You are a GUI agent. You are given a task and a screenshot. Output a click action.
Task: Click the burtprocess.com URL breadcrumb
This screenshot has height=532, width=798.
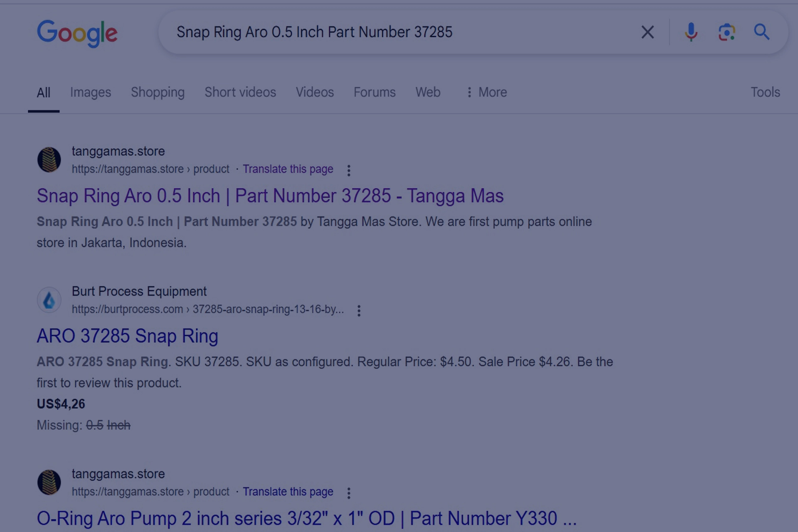[x=208, y=309]
